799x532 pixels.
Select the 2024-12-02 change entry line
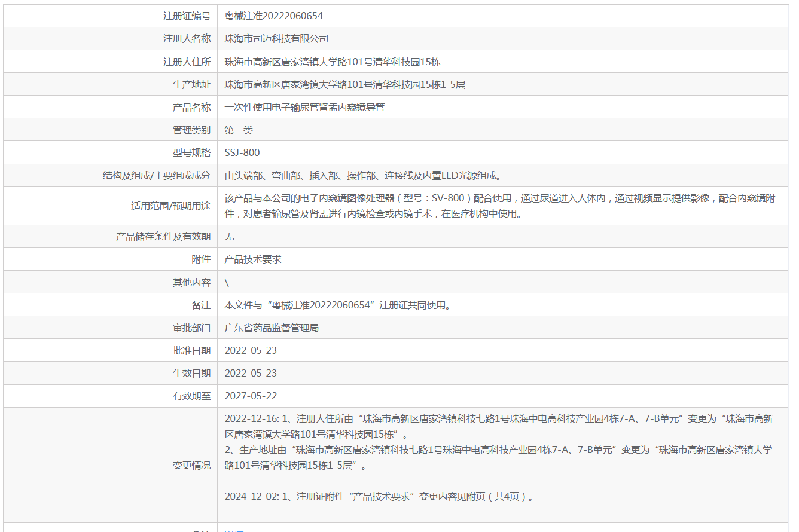click(379, 496)
